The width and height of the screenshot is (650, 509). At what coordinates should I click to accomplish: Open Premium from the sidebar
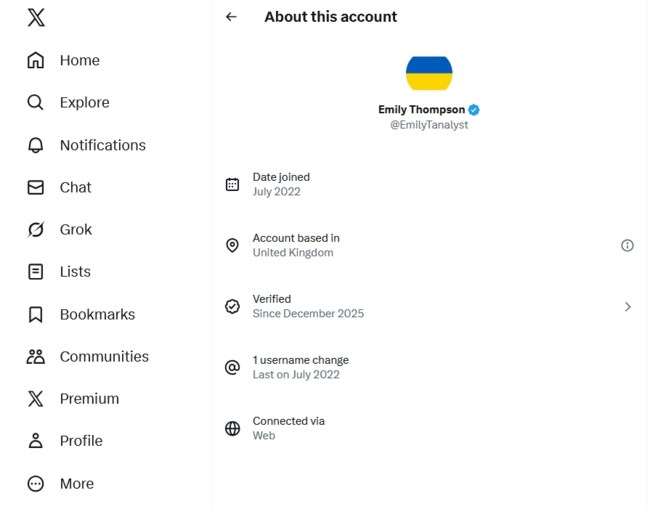[x=89, y=398]
